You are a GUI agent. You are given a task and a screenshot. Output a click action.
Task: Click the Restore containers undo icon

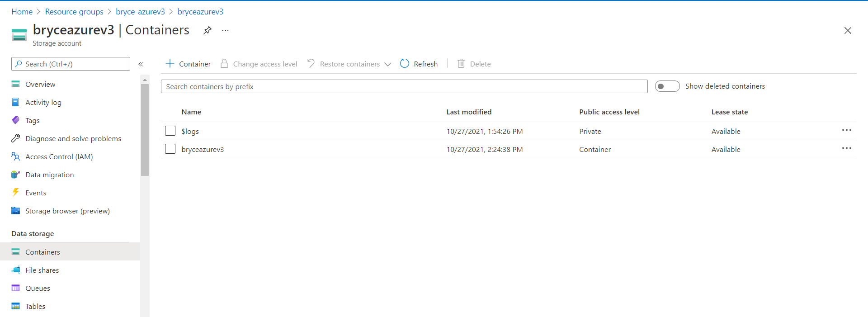pyautogui.click(x=311, y=63)
